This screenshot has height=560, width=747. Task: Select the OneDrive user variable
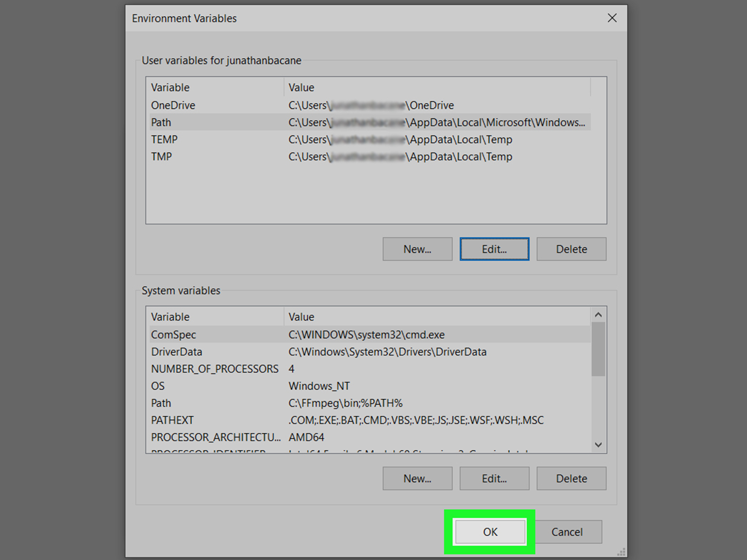pyautogui.click(x=173, y=105)
